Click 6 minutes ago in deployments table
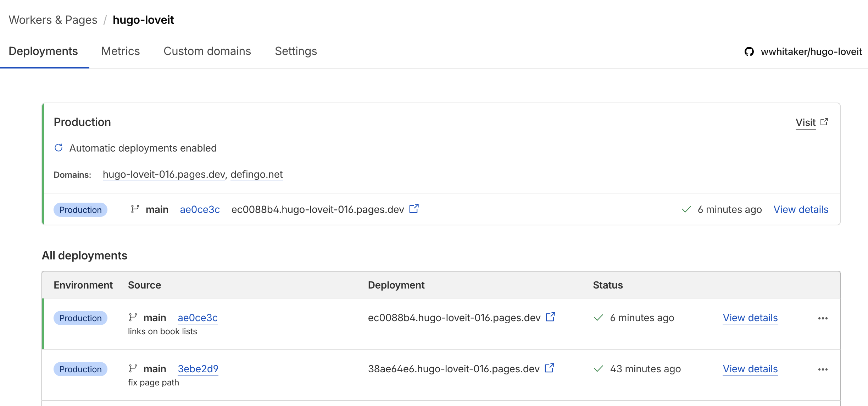868x406 pixels. (x=642, y=318)
